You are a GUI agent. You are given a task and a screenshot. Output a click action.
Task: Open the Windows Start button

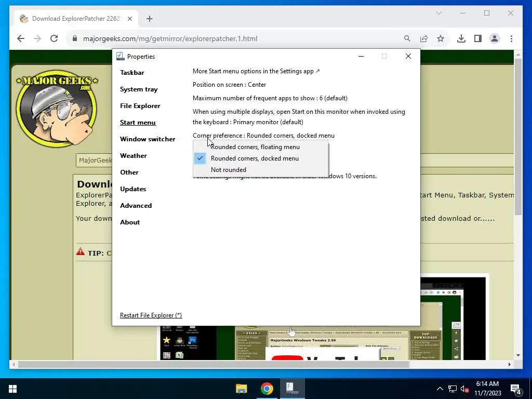(x=12, y=389)
